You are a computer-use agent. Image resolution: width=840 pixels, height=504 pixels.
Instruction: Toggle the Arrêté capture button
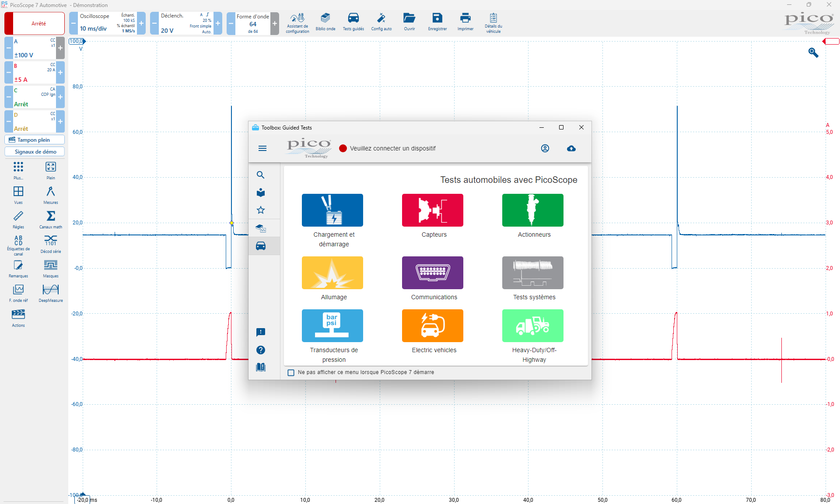[35, 23]
